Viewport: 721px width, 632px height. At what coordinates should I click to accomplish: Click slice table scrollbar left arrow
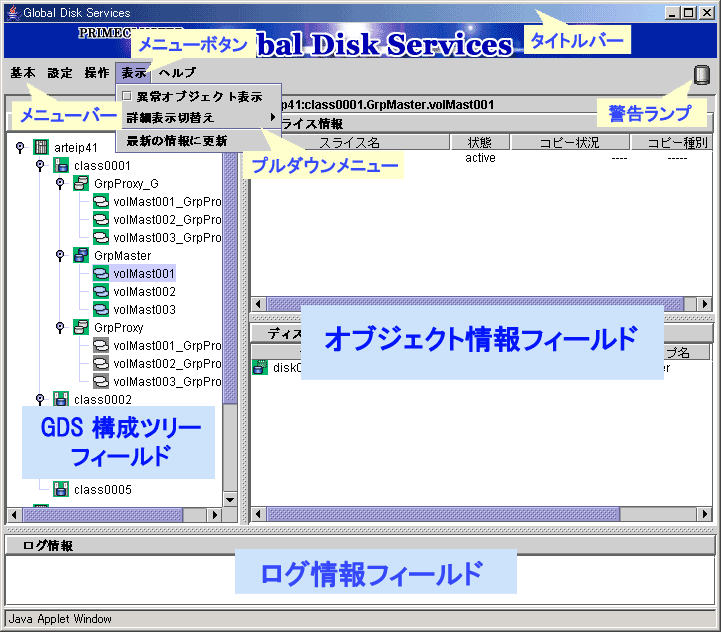(x=258, y=304)
